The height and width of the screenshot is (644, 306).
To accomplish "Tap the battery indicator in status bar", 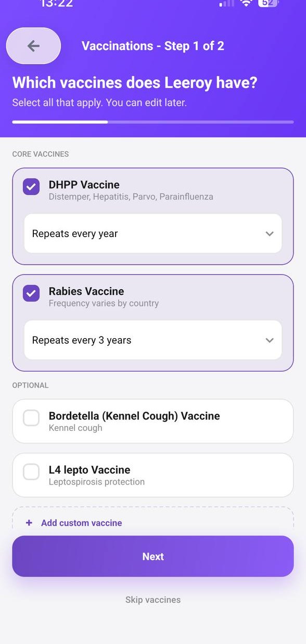I will [x=269, y=3].
